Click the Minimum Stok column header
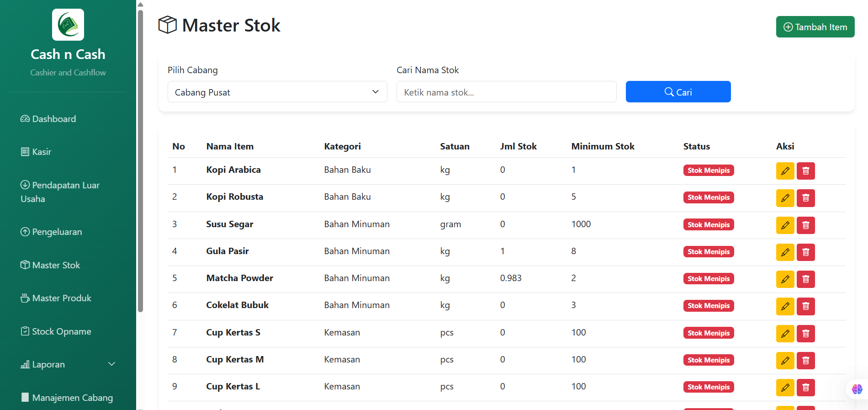The height and width of the screenshot is (410, 868). click(603, 146)
